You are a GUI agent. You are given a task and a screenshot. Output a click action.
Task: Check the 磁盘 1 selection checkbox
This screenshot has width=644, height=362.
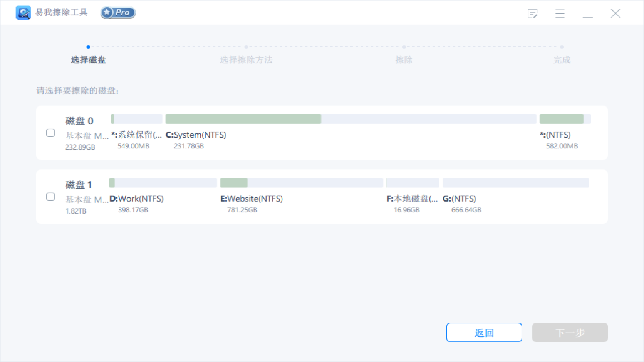pos(50,197)
